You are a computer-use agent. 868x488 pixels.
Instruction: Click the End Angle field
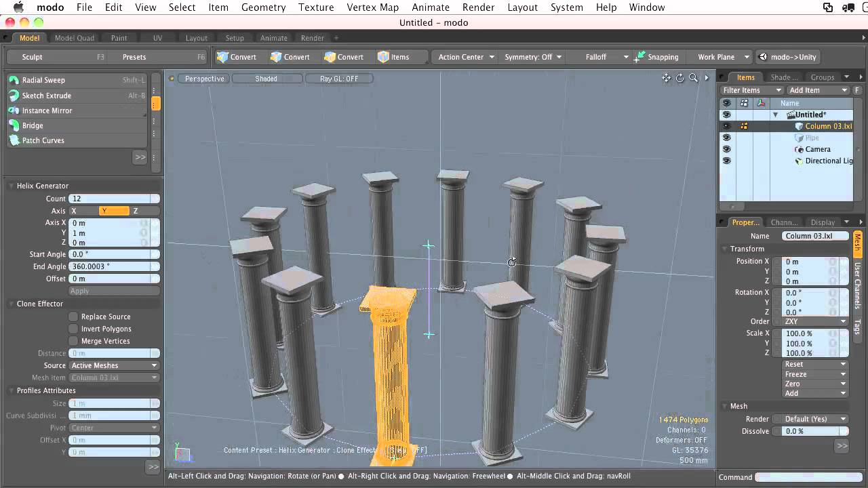[x=114, y=266]
